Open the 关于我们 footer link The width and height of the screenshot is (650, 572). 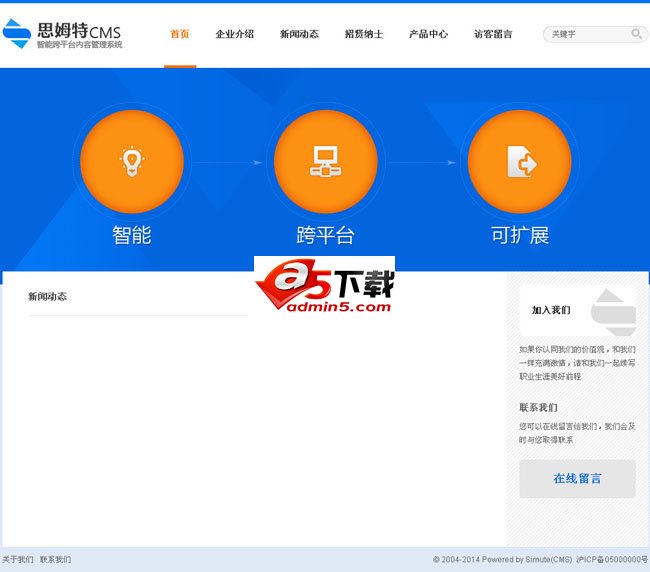[x=18, y=560]
